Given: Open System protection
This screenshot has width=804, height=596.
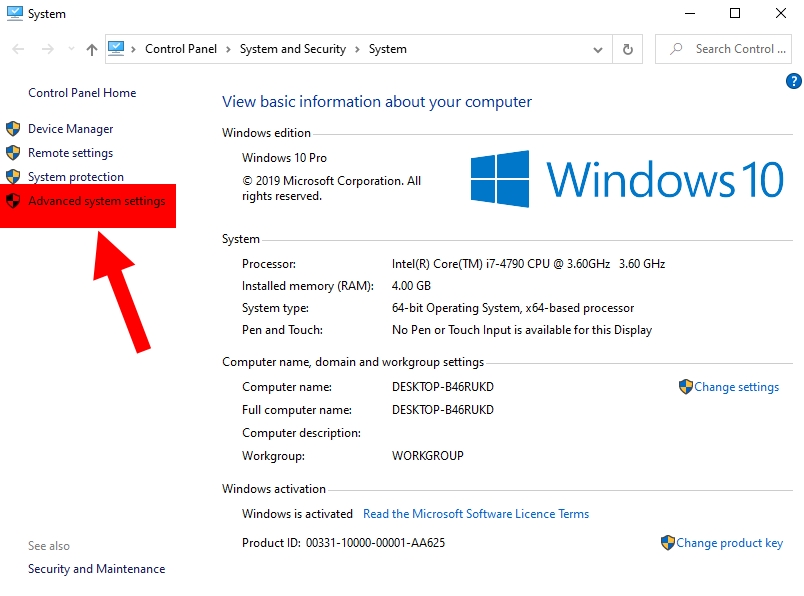Looking at the screenshot, I should (x=76, y=177).
